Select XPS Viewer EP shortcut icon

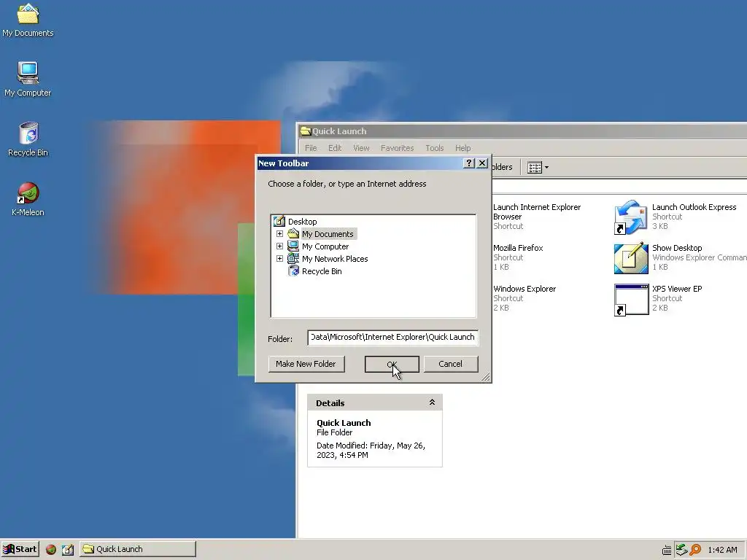(631, 300)
